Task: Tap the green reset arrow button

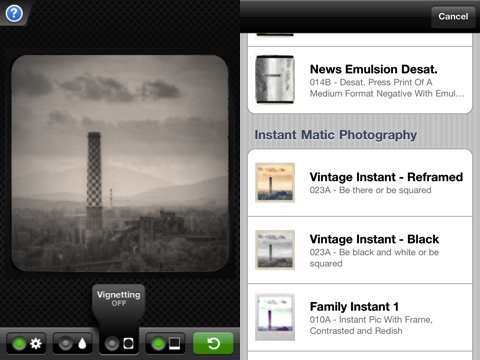Action: pyautogui.click(x=213, y=343)
